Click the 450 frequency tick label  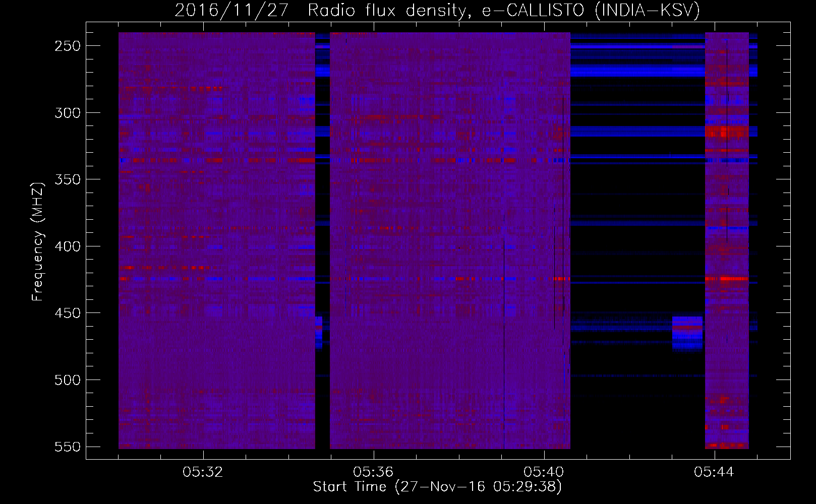pos(68,313)
